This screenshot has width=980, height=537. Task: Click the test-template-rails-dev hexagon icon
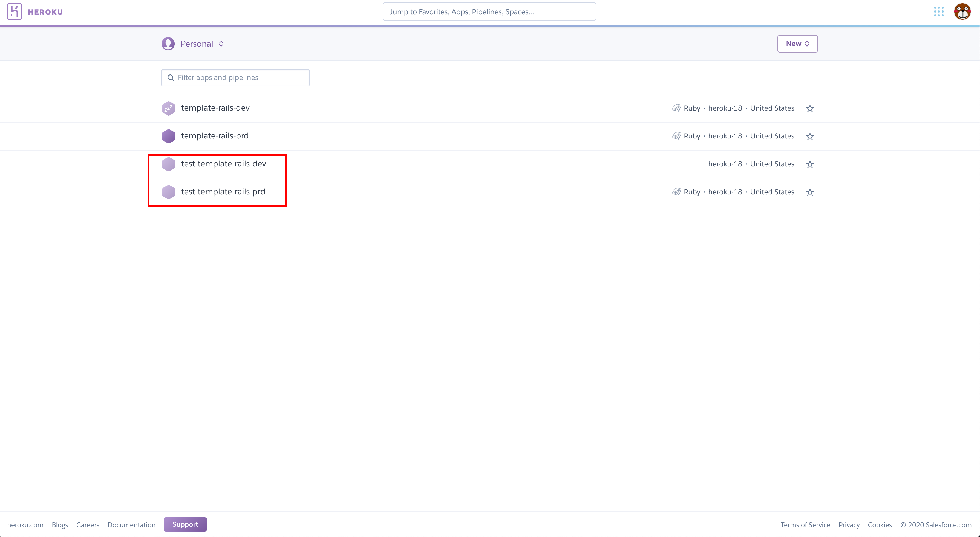tap(169, 164)
